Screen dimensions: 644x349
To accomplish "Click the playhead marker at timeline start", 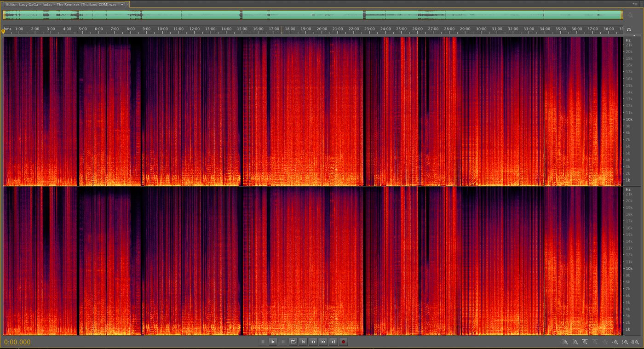I will click(x=3, y=31).
